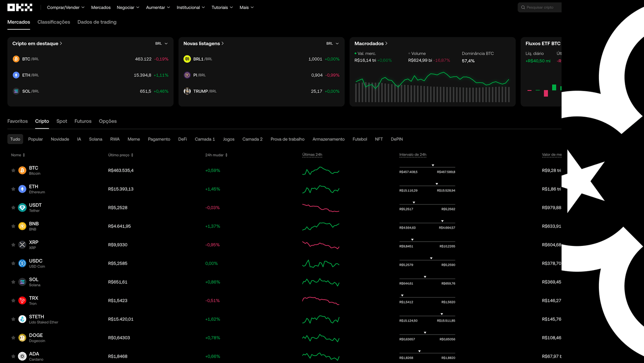Click the TRX Tron coin icon
This screenshot has height=363, width=644.
(x=23, y=301)
